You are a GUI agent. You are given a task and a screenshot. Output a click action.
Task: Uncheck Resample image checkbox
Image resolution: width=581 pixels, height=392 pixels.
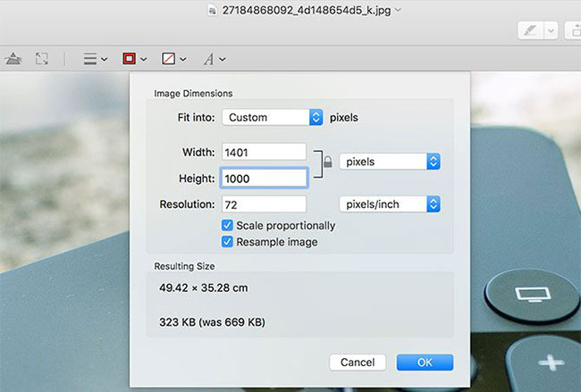coord(228,242)
